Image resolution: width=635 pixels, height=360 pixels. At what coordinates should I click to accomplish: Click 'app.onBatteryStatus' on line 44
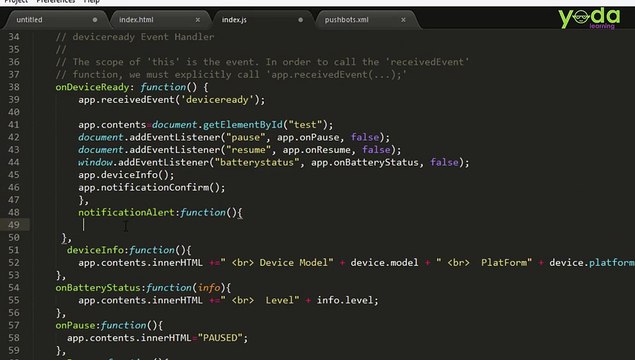(x=364, y=162)
